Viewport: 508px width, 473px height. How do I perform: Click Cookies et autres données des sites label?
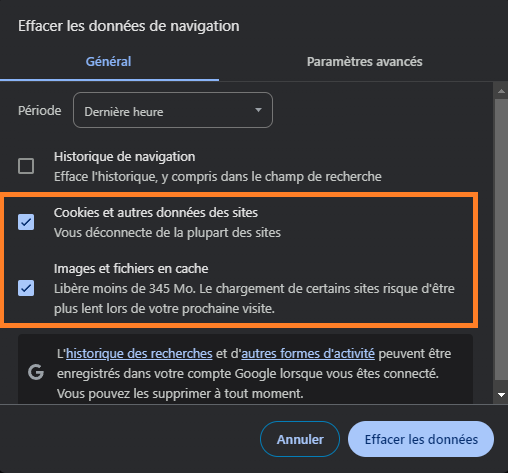(x=156, y=213)
